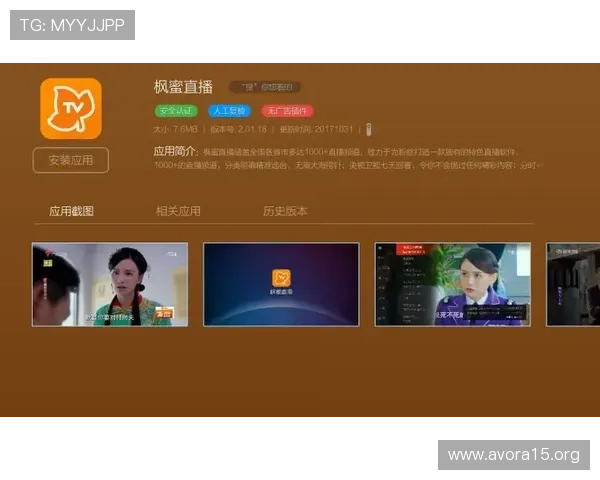Image resolution: width=600 pixels, height=480 pixels.
Task: Click the 应用简介 description heading
Action: 174,151
